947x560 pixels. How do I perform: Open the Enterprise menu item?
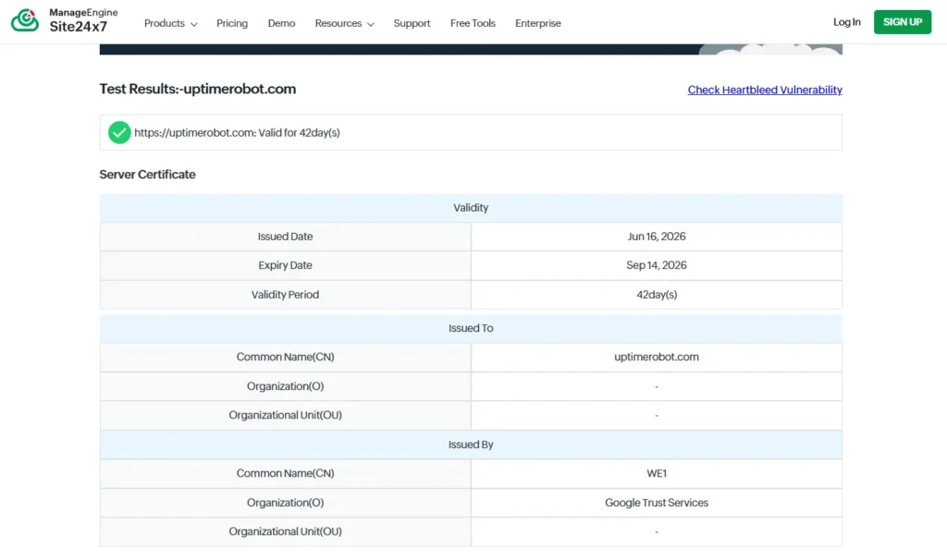pos(538,23)
